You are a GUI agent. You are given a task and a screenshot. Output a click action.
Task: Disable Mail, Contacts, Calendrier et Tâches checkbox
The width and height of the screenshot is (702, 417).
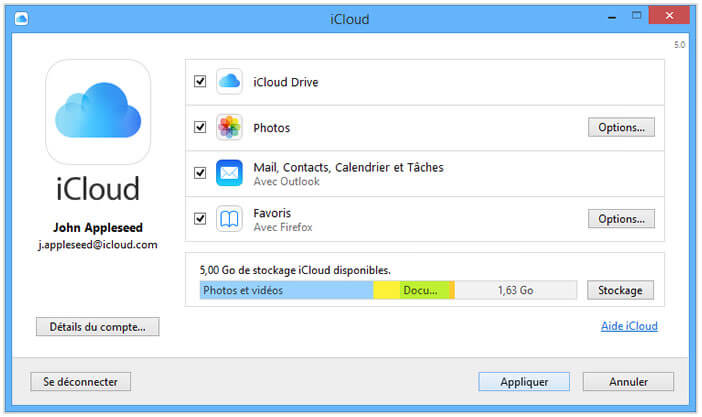click(x=200, y=173)
